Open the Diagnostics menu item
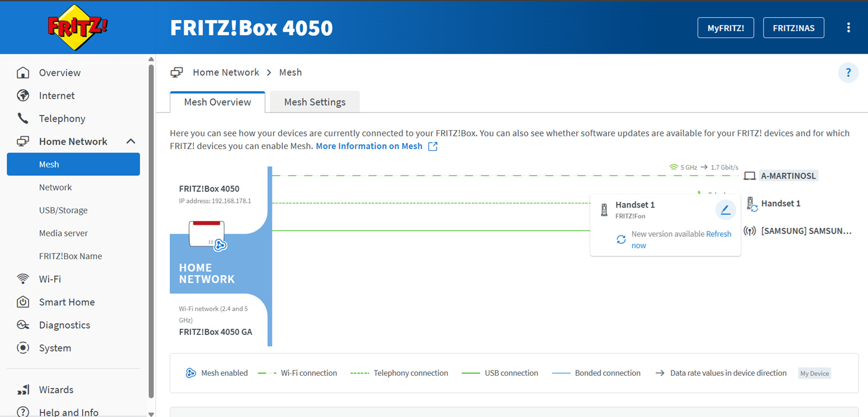868x417 pixels. 65,325
